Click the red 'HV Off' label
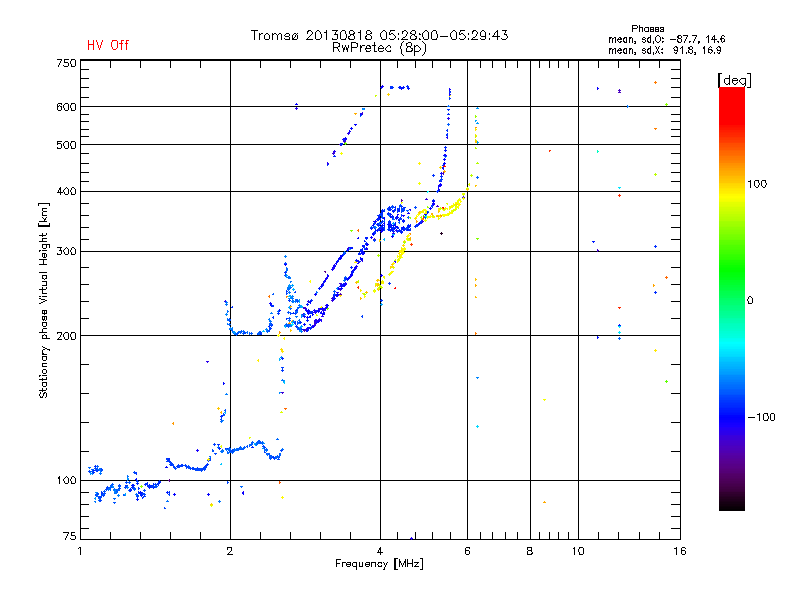 108,45
